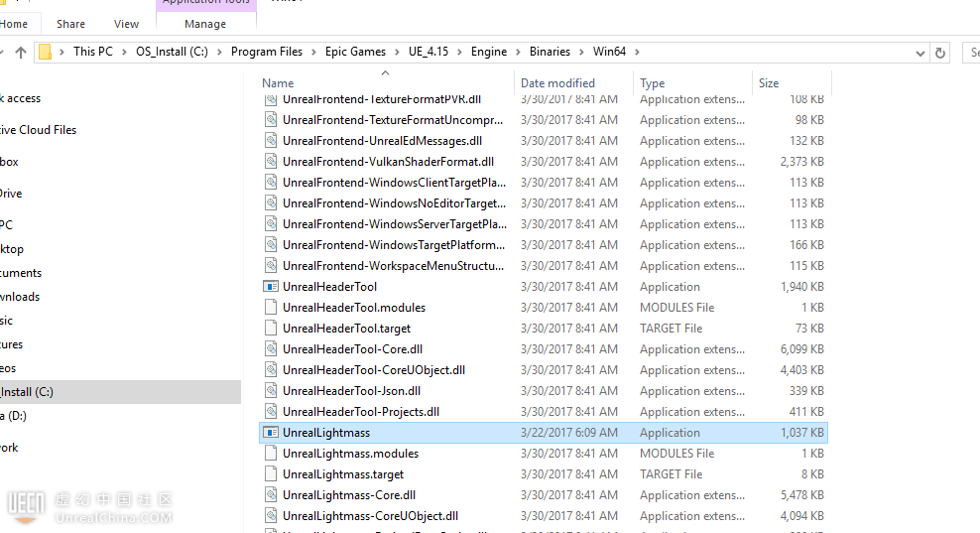This screenshot has width=980, height=533.
Task: Open the Manage ribbon tab
Action: pos(205,24)
